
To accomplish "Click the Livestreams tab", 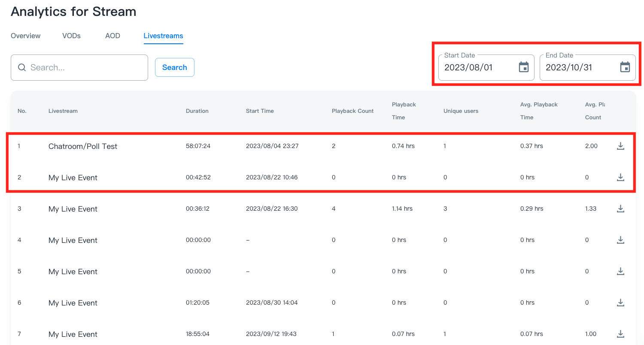I will coord(163,36).
